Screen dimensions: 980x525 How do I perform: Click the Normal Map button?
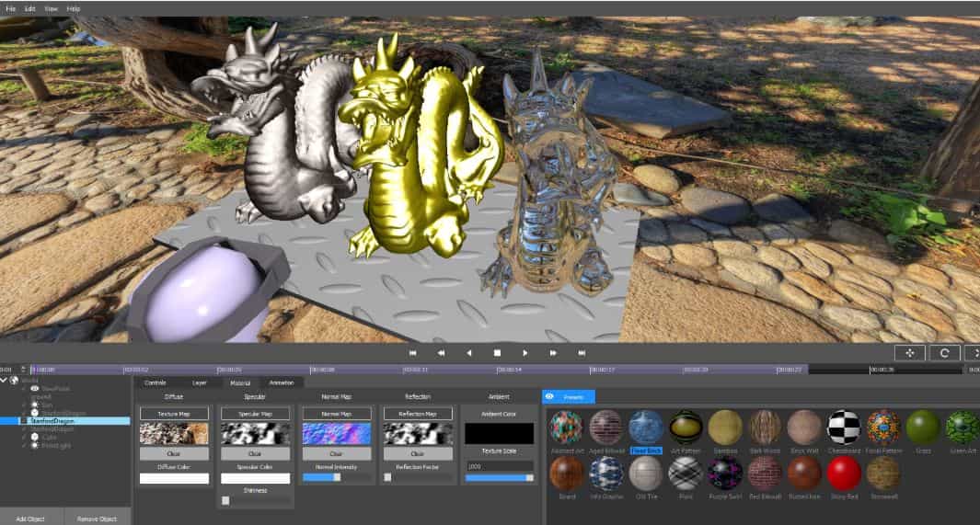click(x=336, y=414)
